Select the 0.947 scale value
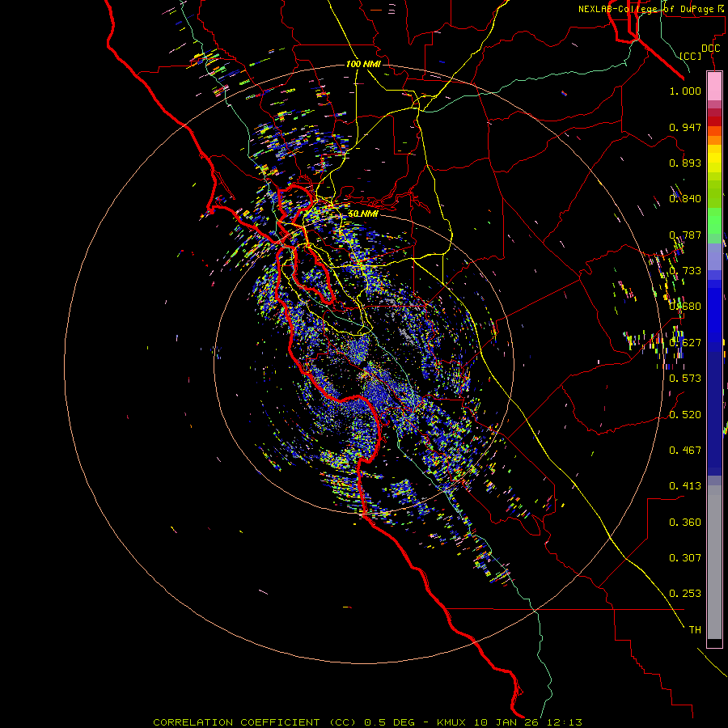 tap(685, 127)
